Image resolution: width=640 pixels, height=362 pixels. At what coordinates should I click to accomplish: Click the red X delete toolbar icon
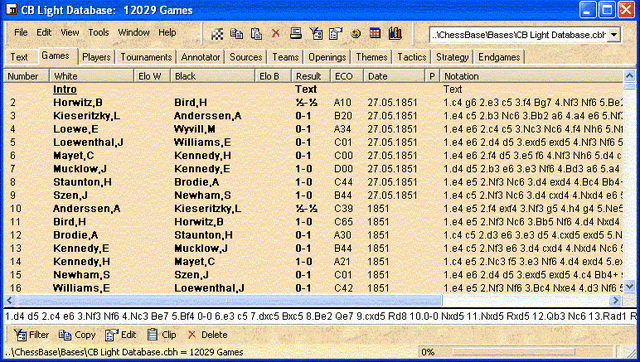point(276,33)
